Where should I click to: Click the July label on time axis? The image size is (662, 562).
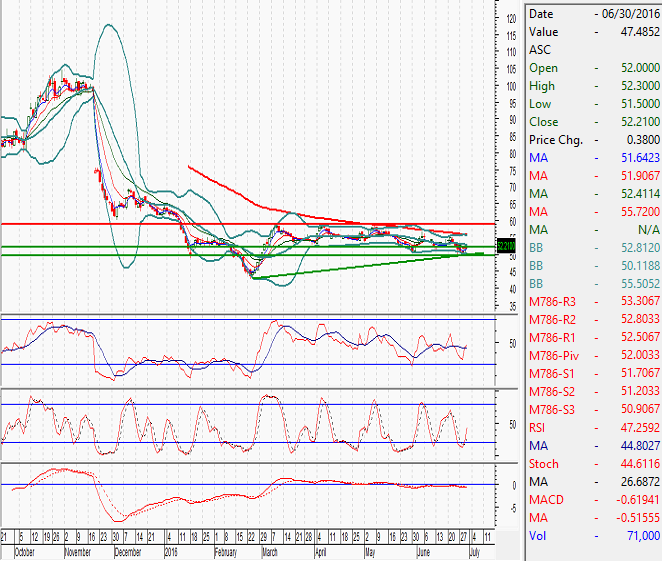[478, 552]
